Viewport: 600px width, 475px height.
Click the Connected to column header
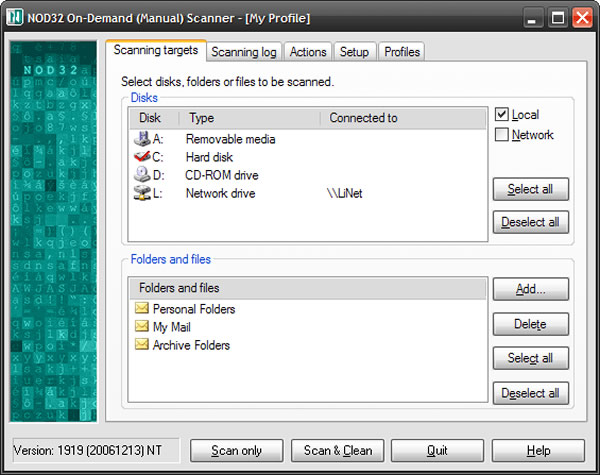pyautogui.click(x=403, y=118)
